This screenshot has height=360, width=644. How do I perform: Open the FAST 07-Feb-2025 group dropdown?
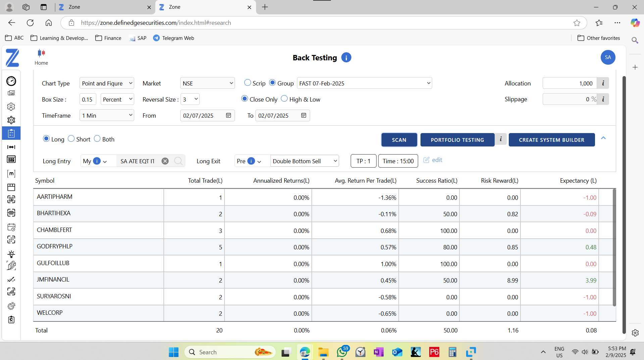pos(364,83)
